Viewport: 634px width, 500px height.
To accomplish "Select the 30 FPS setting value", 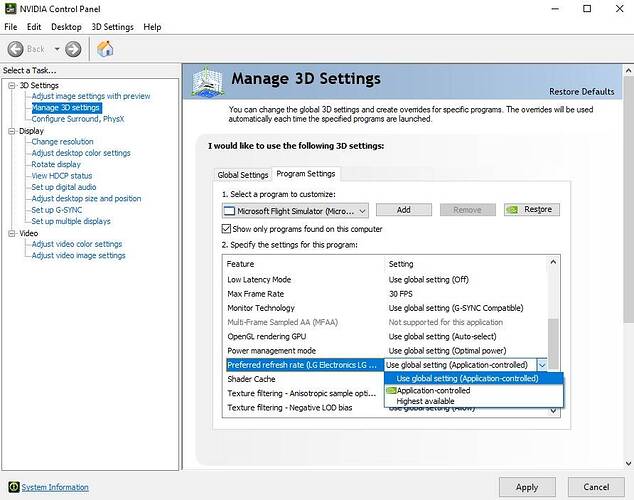I will pos(401,294).
